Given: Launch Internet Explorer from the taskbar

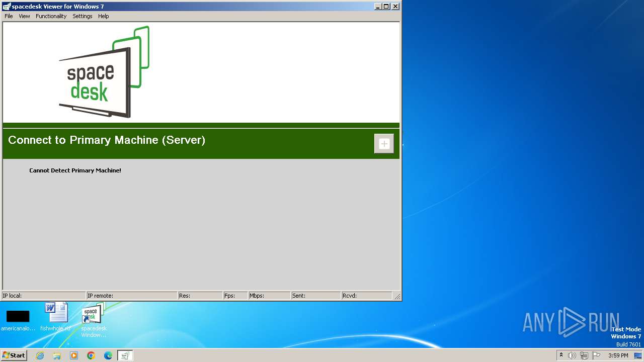Looking at the screenshot, I should [40, 355].
